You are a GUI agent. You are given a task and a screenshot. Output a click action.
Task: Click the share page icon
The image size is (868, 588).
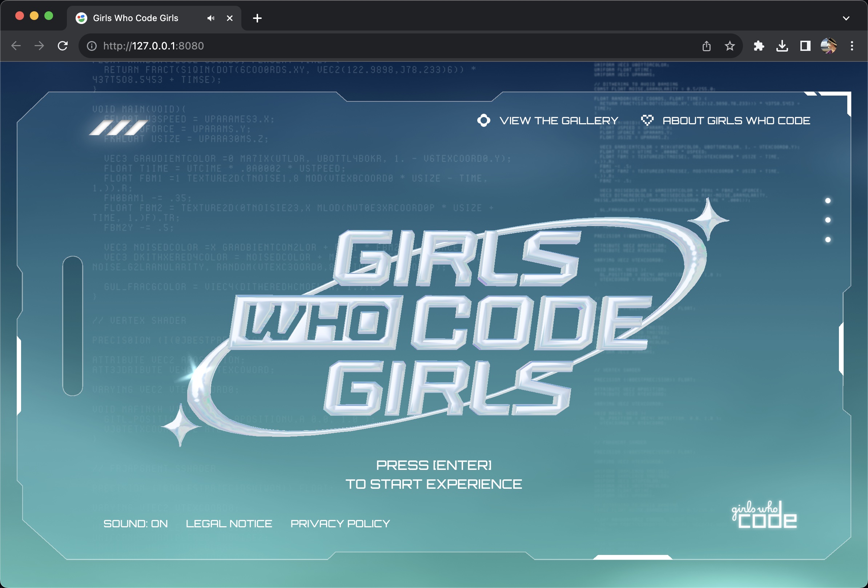706,46
